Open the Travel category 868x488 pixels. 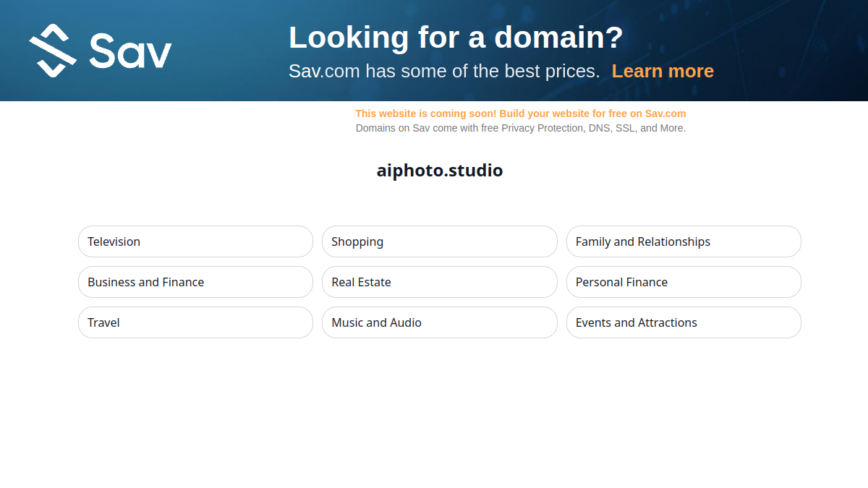click(x=195, y=322)
